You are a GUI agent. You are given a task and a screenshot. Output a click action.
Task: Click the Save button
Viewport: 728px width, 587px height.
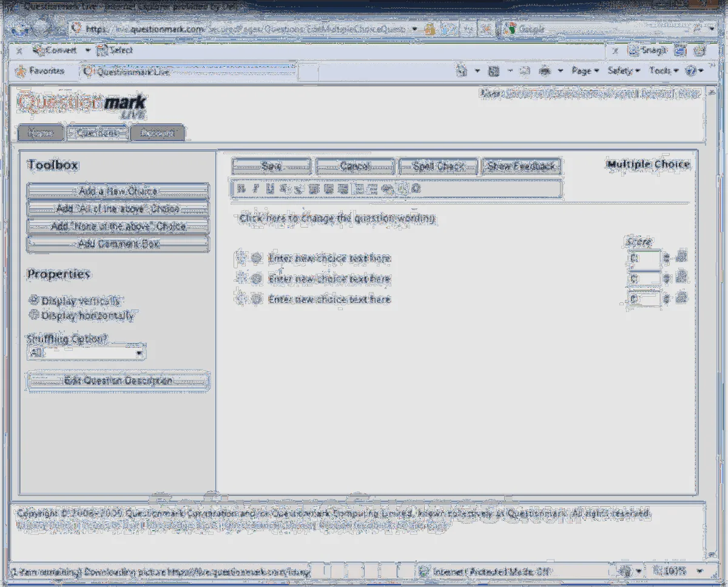pyautogui.click(x=271, y=166)
